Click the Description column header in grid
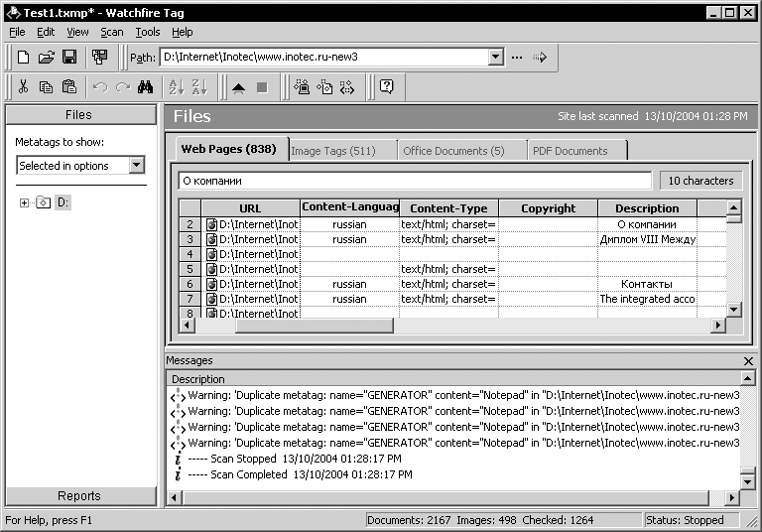The image size is (762, 532). 647,208
